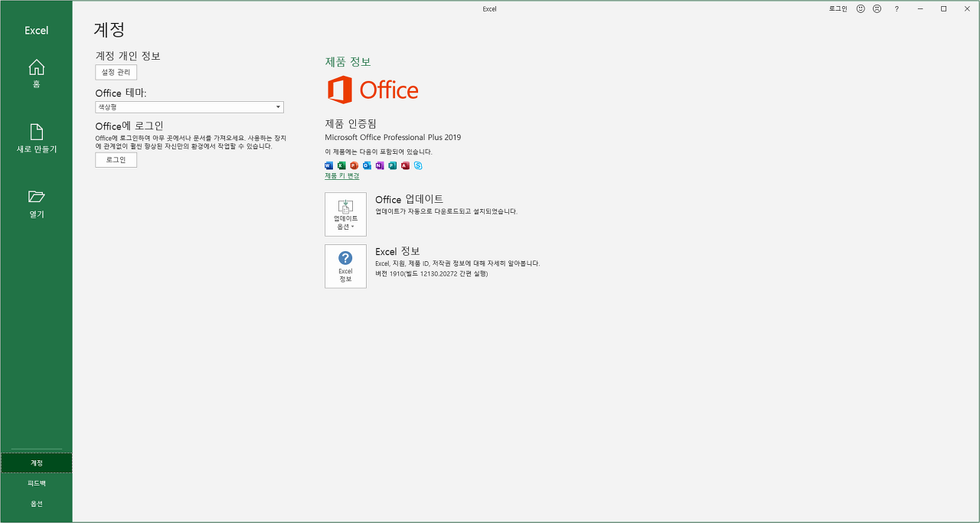Open the 업데이트 옵션 dropdown button
The height and width of the screenshot is (523, 980).
(x=345, y=214)
